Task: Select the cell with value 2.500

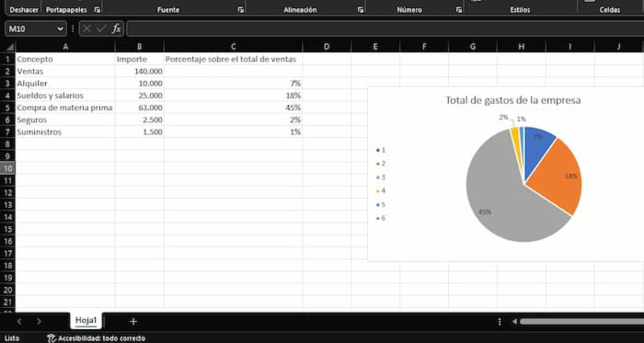Action: 139,120
